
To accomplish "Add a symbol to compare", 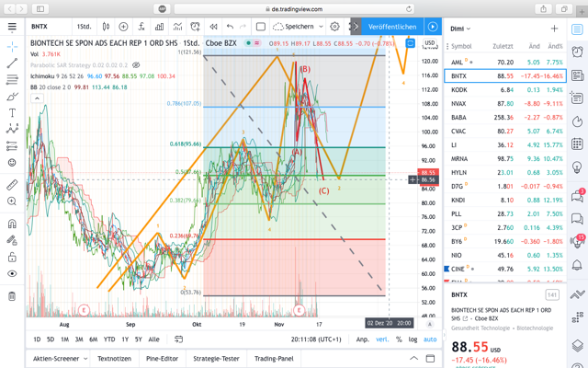I will (123, 27).
